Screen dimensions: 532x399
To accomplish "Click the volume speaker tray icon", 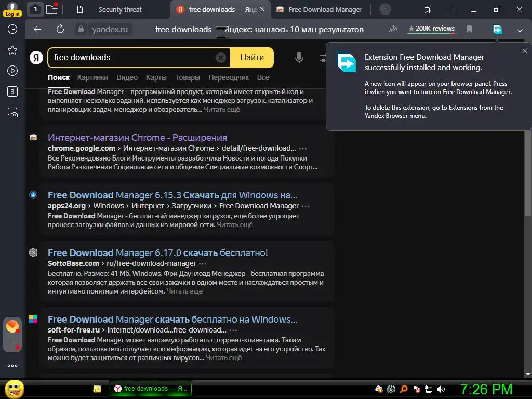I will tap(441, 389).
